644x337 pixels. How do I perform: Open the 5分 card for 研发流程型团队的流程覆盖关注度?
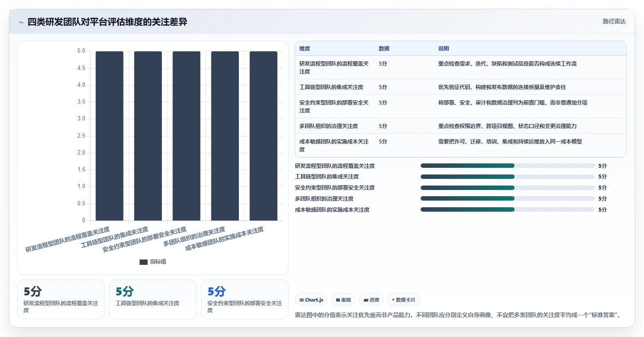click(x=61, y=299)
